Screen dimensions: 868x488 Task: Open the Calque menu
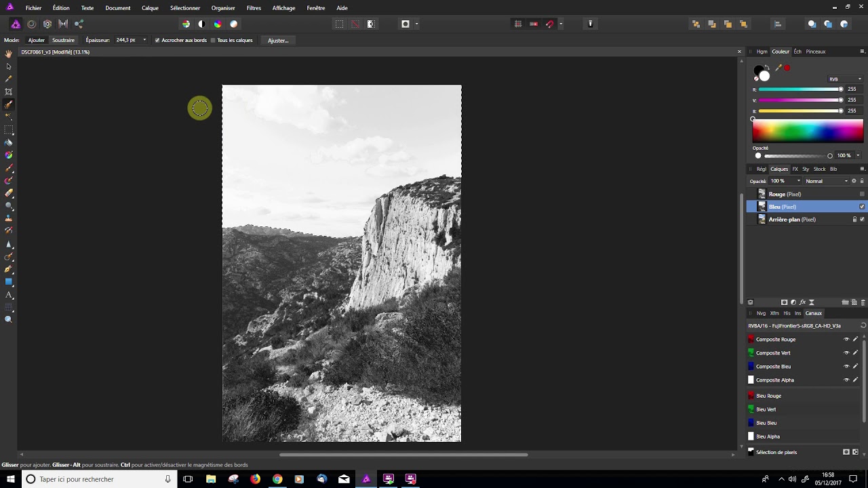(x=150, y=8)
